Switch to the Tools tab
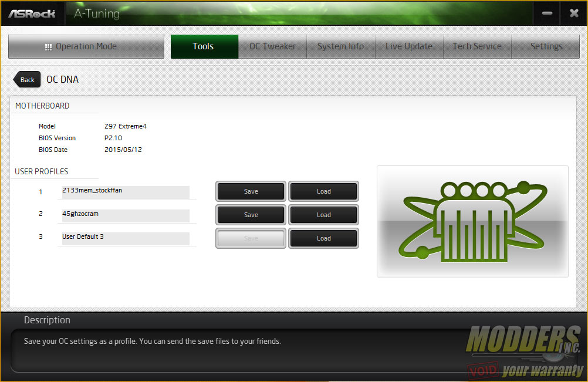 (204, 46)
